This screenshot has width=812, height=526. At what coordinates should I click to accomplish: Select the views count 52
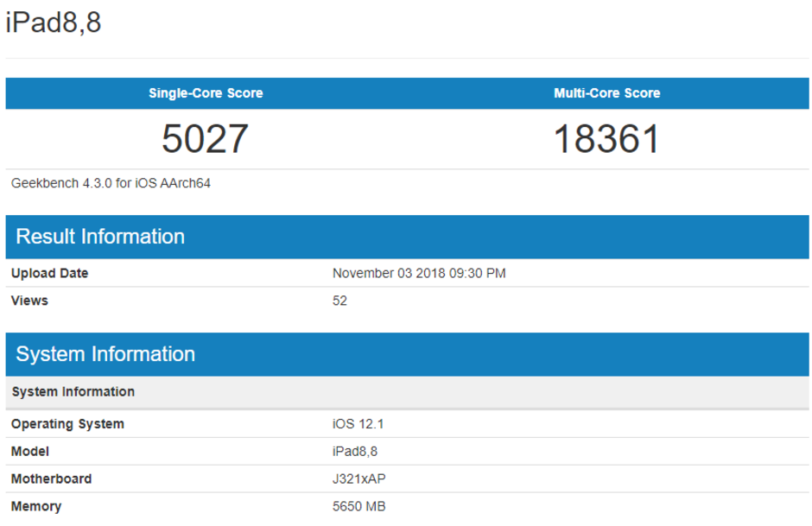click(339, 301)
